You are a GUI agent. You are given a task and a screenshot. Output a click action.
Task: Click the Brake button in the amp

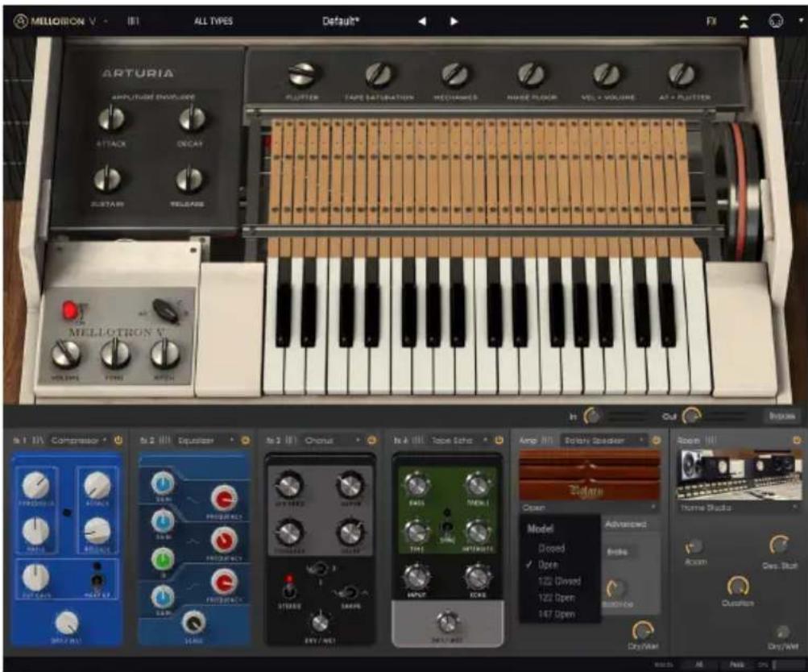(617, 552)
